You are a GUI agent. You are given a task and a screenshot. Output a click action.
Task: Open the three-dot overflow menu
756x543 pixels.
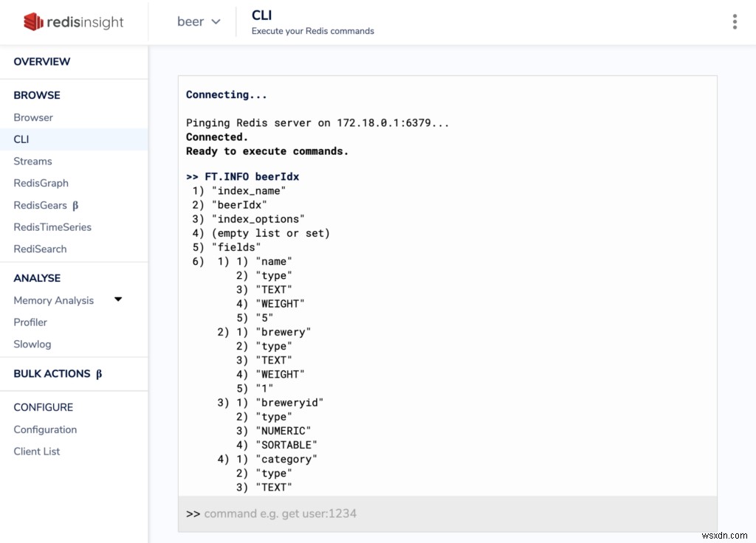(x=735, y=21)
